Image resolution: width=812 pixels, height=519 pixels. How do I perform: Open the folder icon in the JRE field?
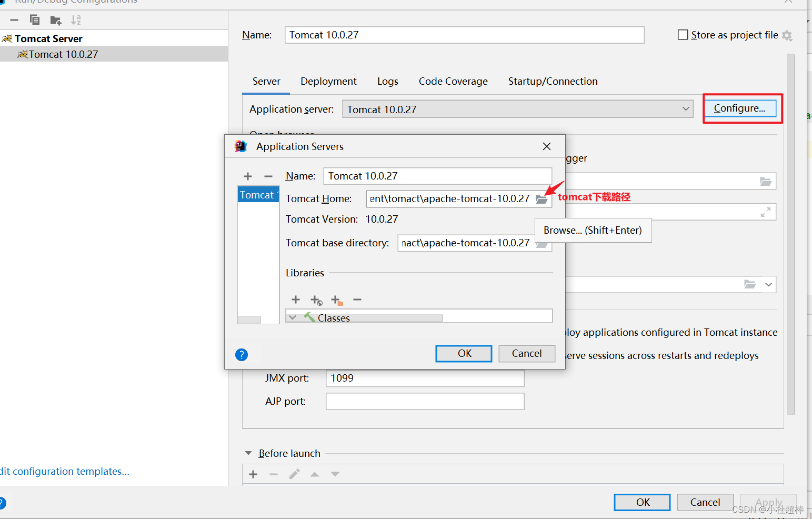(750, 284)
